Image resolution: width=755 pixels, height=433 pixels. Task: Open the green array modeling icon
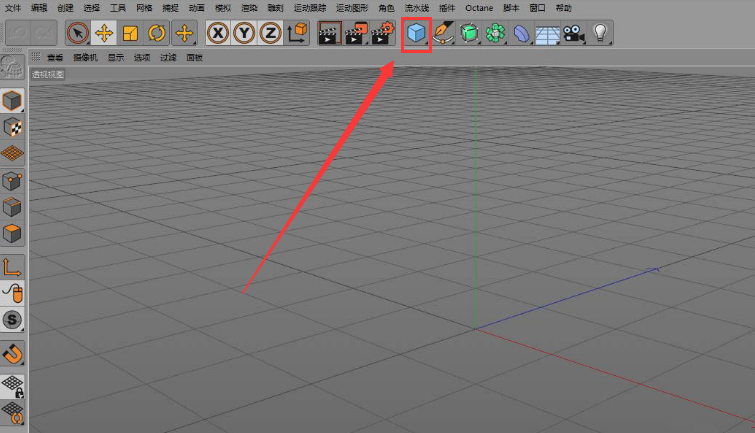pyautogui.click(x=495, y=33)
